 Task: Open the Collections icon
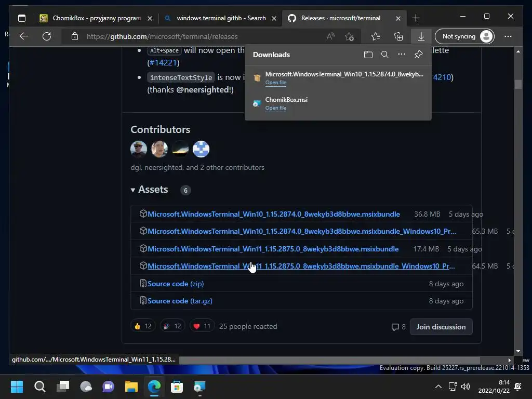398,36
